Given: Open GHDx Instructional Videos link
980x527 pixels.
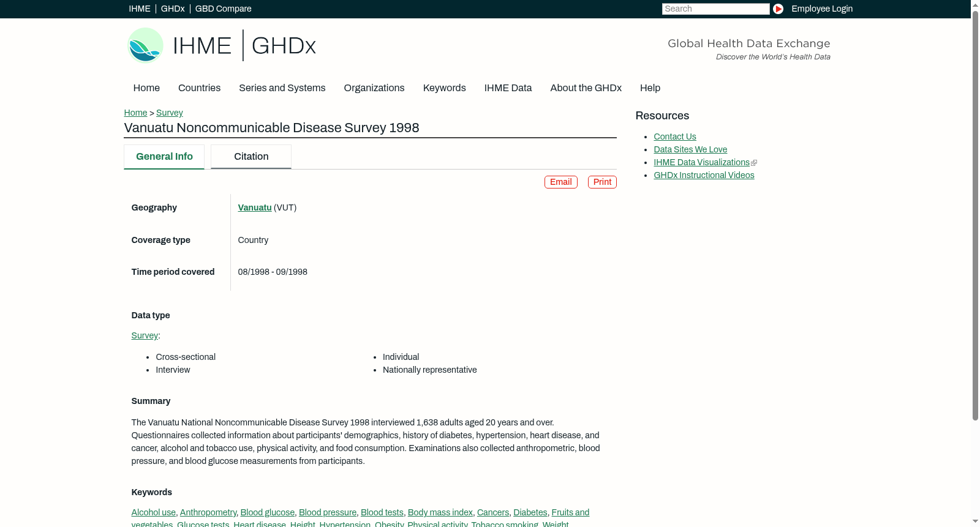Looking at the screenshot, I should tap(704, 175).
